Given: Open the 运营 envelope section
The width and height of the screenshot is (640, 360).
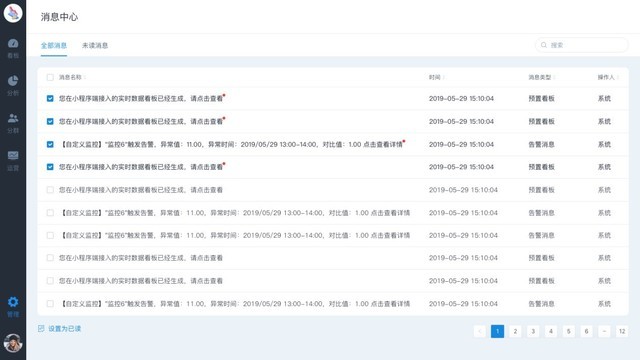Looking at the screenshot, I should click(13, 160).
